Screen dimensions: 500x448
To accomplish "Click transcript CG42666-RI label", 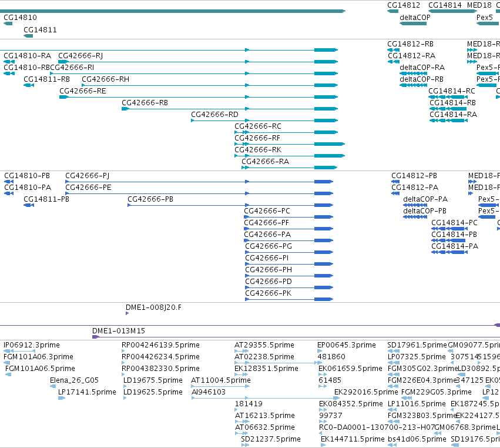I will [x=72, y=68].
